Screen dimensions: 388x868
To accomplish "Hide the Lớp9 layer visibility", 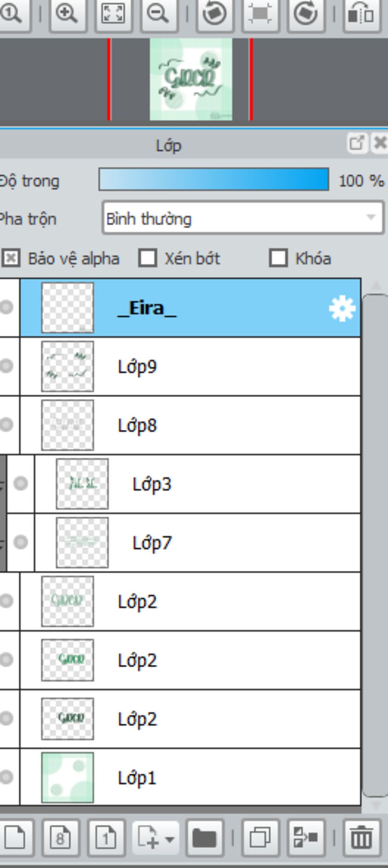I will [x=6, y=366].
